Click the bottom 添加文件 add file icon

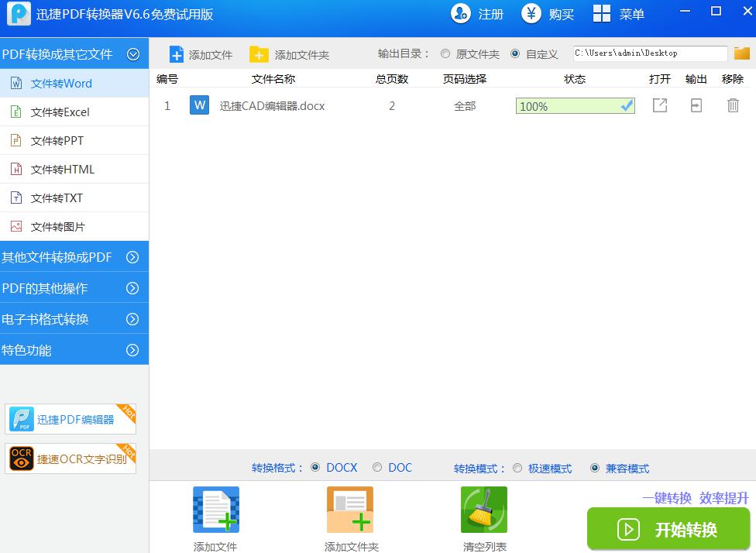[215, 510]
